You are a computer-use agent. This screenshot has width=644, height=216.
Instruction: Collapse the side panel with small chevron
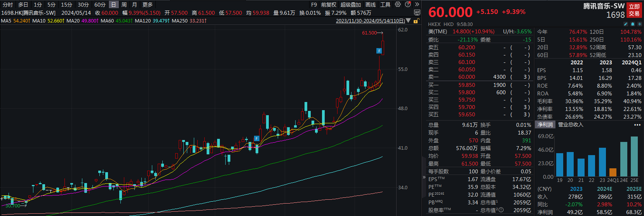(424, 178)
